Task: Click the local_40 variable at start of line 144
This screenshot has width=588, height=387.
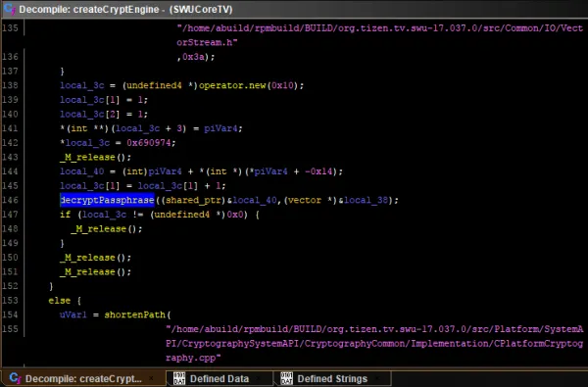Action: pos(82,171)
